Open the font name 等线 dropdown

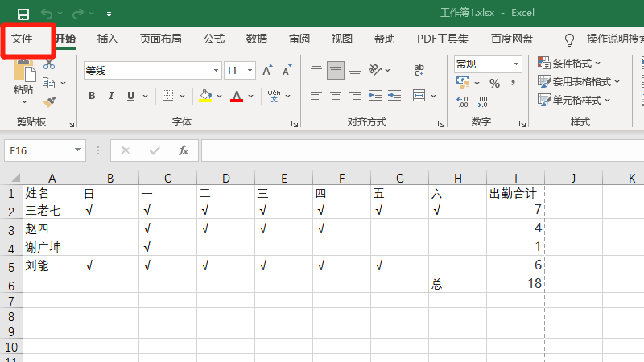[216, 71]
